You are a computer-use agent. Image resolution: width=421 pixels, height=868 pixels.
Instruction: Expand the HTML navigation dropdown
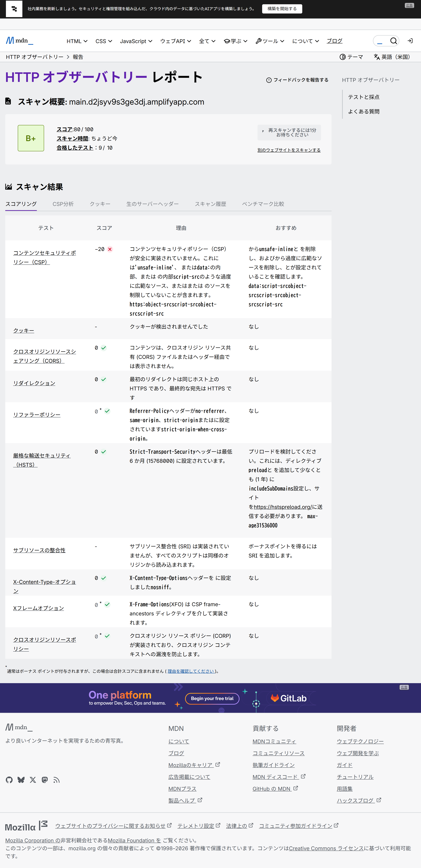(77, 41)
